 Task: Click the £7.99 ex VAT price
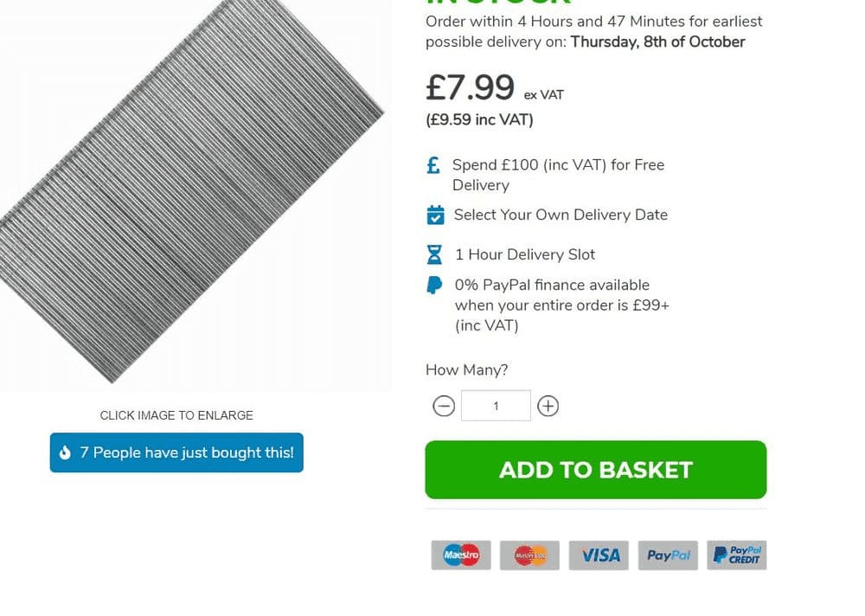tap(470, 87)
